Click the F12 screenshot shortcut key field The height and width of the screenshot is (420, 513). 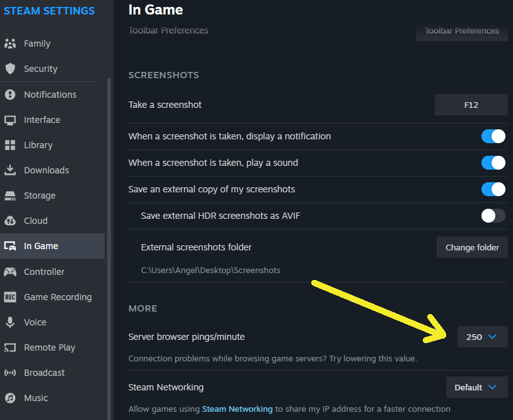click(x=471, y=105)
